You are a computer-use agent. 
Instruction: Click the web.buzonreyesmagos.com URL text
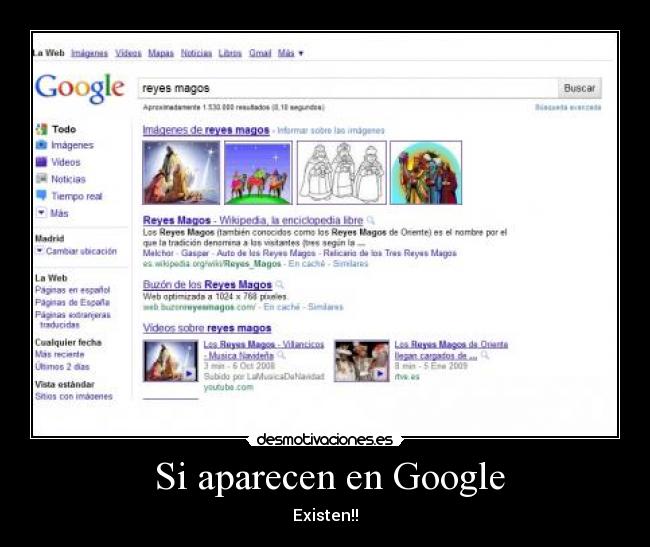pos(199,307)
